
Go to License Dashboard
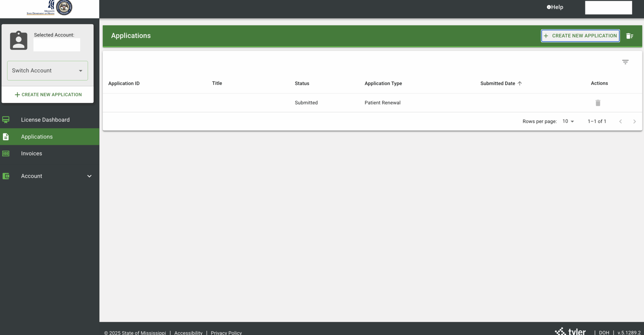click(x=45, y=120)
